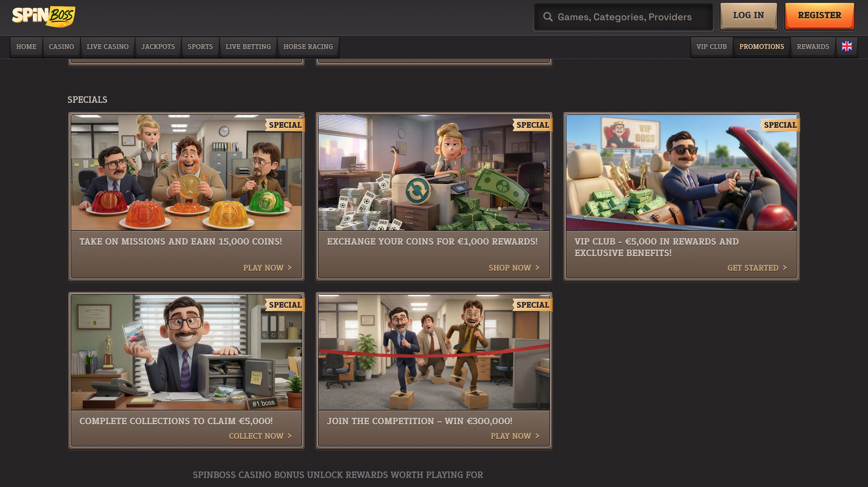The width and height of the screenshot is (868, 487).
Task: Open the VIP Boss convertible promo image
Action: [x=681, y=173]
